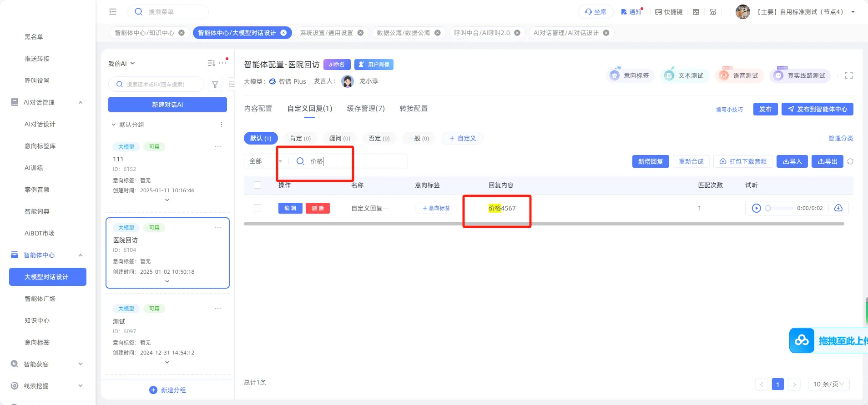Select the 一般 (0) category
The height and width of the screenshot is (405, 868).
(x=419, y=138)
